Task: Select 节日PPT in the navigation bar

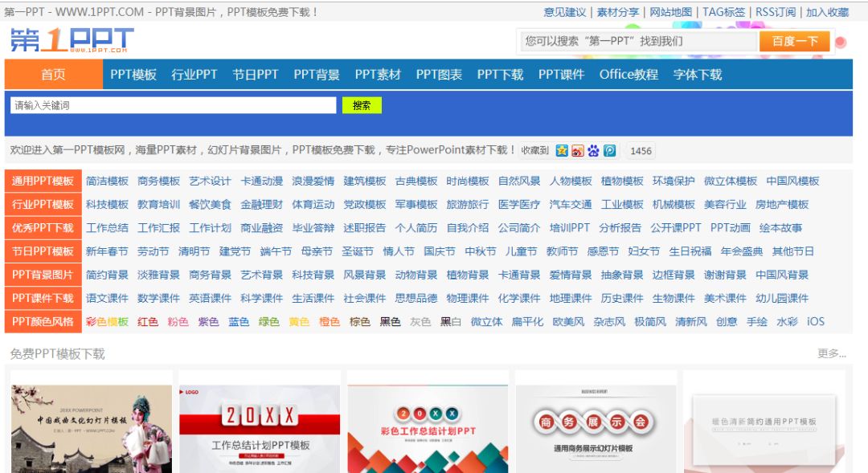Action: click(x=256, y=75)
